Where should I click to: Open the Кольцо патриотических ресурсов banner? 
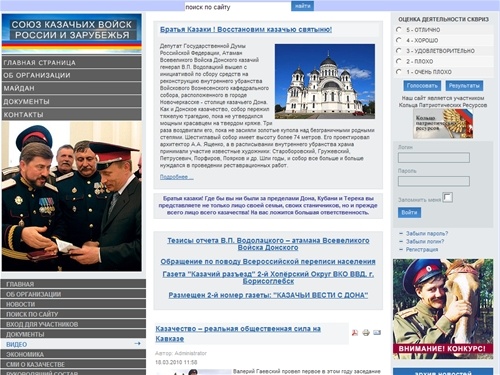tap(443, 124)
